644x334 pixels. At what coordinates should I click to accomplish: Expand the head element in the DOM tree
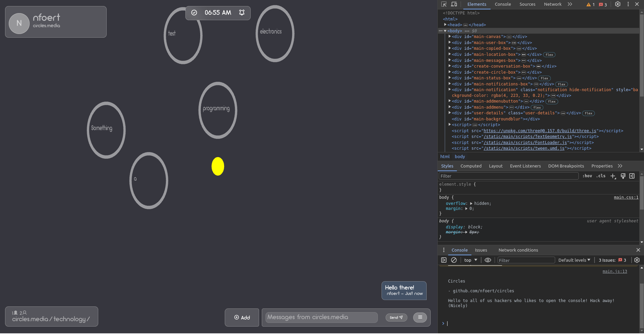pos(445,25)
